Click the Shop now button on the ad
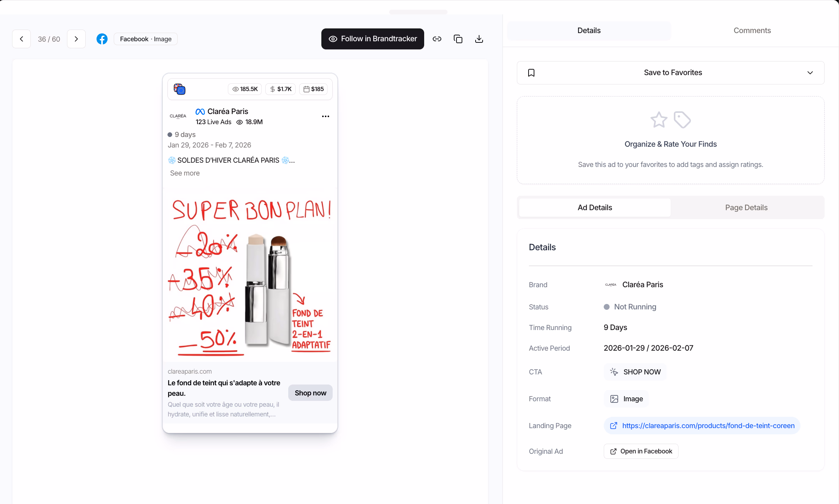 pyautogui.click(x=310, y=393)
